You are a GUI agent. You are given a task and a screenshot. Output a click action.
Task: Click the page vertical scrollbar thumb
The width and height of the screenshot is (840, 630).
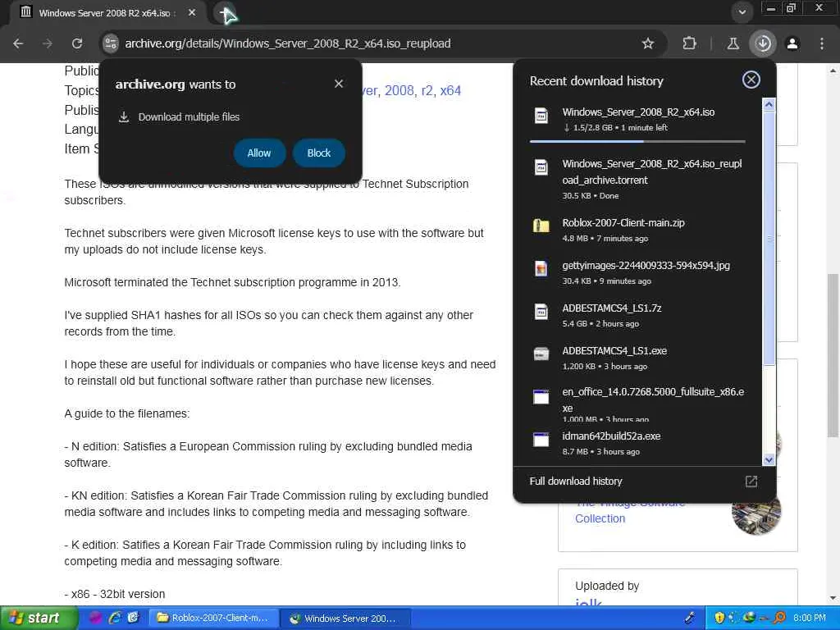pyautogui.click(x=833, y=354)
